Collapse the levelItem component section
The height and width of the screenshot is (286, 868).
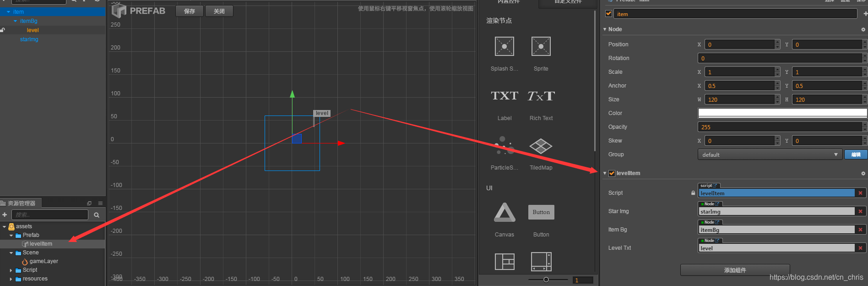[605, 173]
